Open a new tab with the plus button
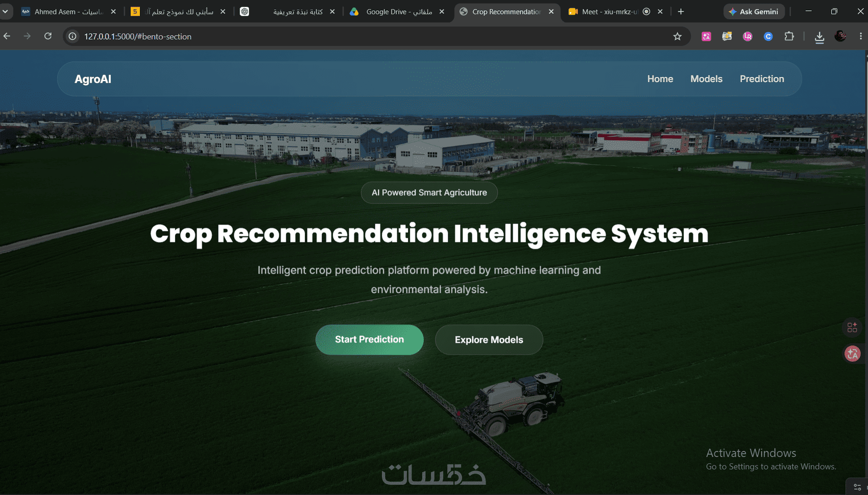The width and height of the screenshot is (868, 495). pos(681,11)
